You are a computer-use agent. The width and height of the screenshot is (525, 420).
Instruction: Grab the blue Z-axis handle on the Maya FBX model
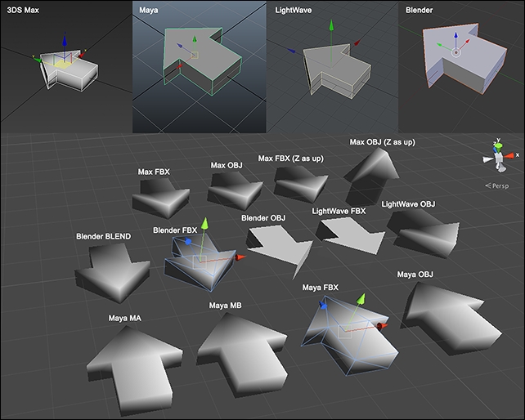[323, 305]
